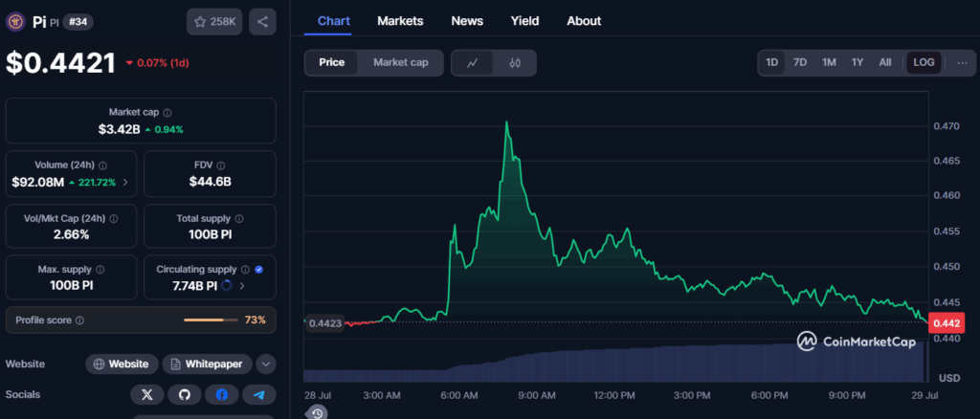This screenshot has width=980, height=419.
Task: Click info icon next to Volume (24h)
Action: [102, 165]
